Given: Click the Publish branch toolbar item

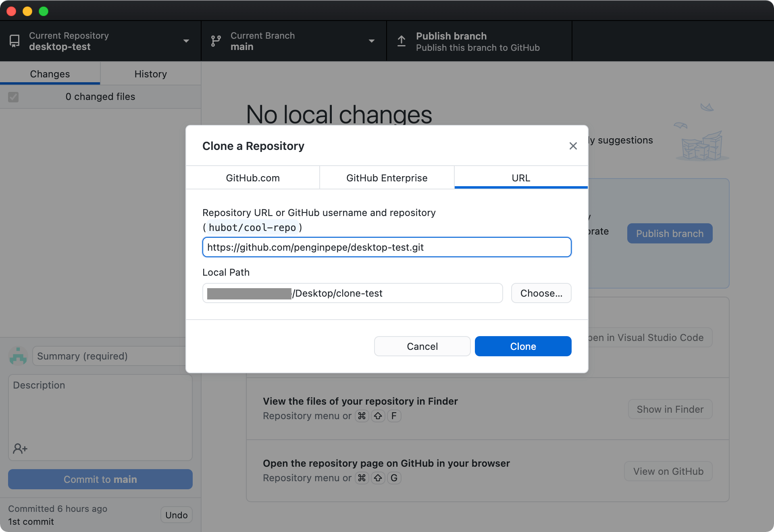Looking at the screenshot, I should click(x=479, y=41).
